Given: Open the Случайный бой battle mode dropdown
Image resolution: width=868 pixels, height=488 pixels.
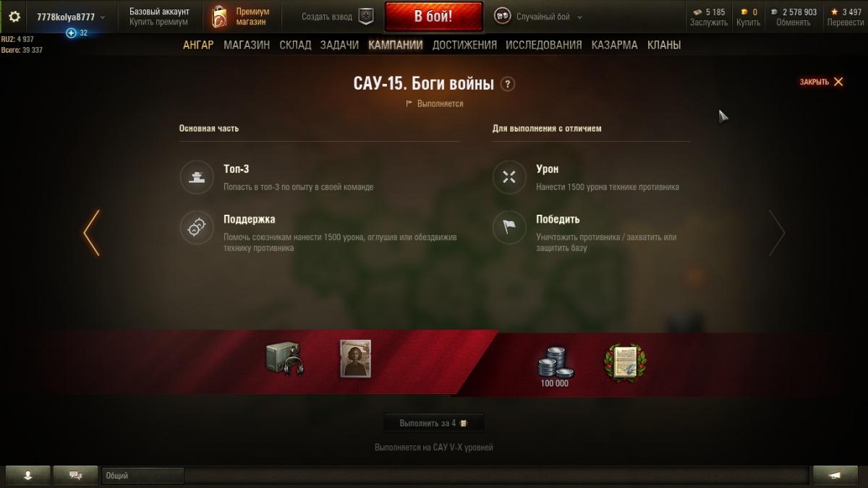Looking at the screenshot, I should coord(538,17).
